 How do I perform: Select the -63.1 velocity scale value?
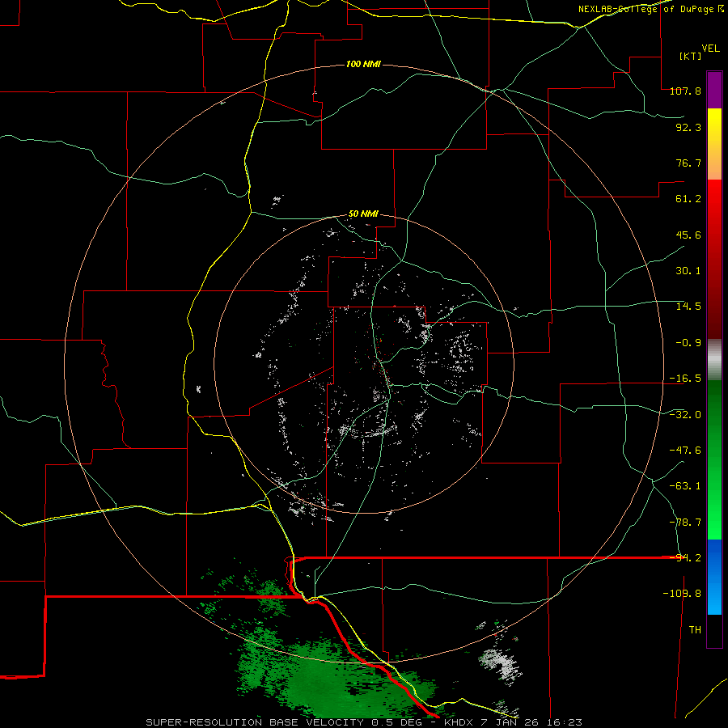click(685, 486)
